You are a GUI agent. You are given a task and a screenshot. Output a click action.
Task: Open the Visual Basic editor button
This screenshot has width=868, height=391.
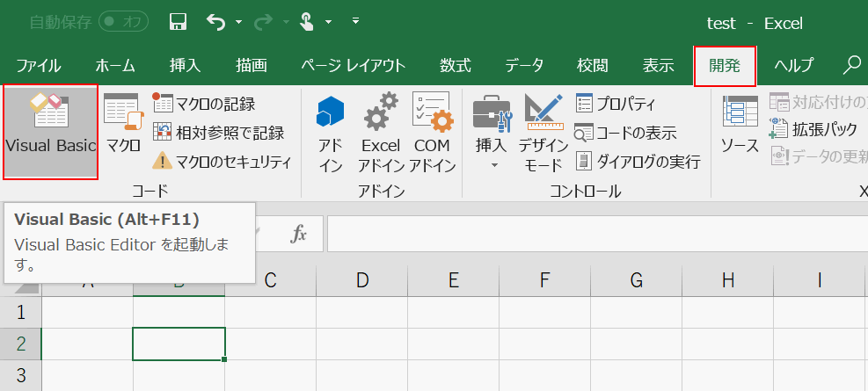(50, 132)
